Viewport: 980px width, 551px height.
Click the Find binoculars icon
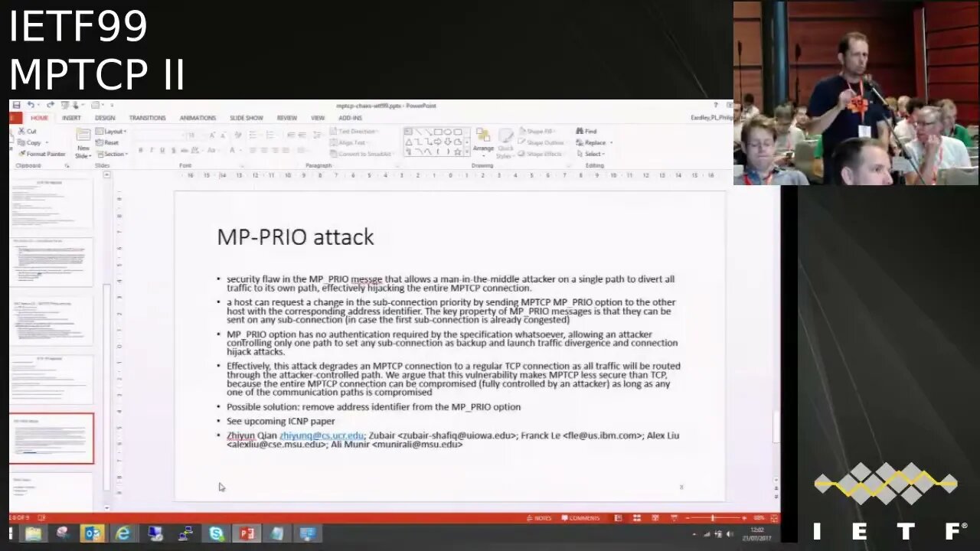580,131
